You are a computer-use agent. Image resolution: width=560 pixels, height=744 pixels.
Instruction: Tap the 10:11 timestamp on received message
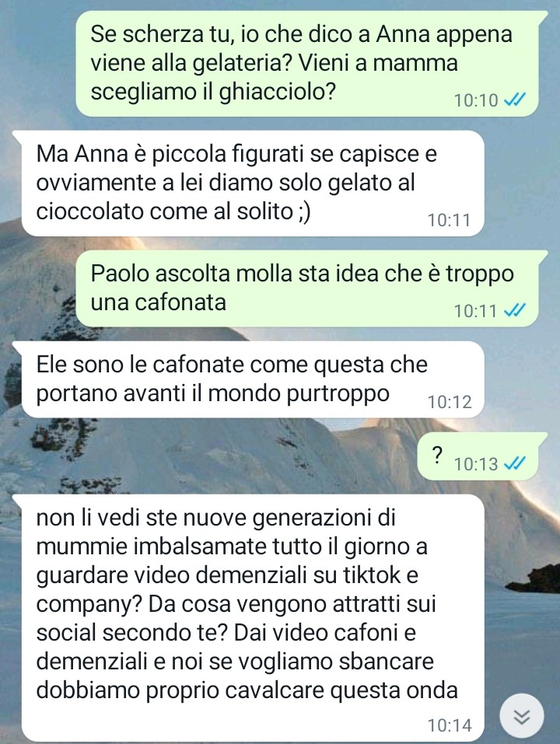point(450,220)
